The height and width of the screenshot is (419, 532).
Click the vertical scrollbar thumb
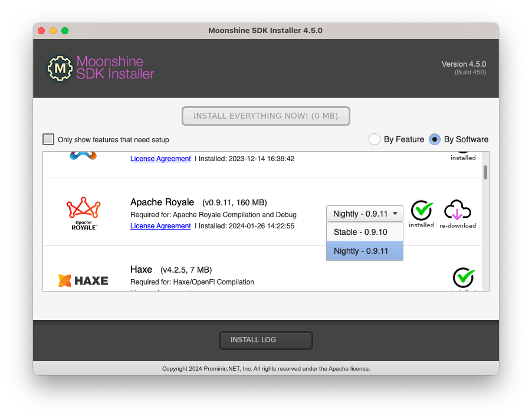485,174
